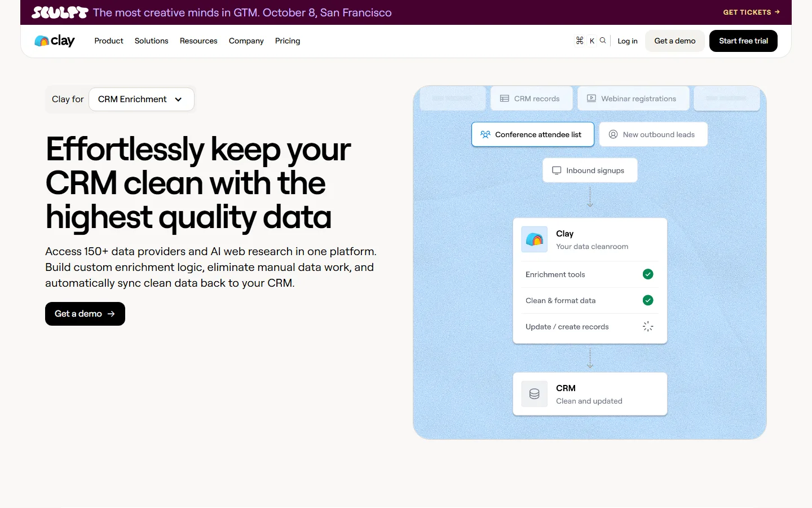Open the Product menu
Screen dimensions: 812x508
tap(109, 41)
